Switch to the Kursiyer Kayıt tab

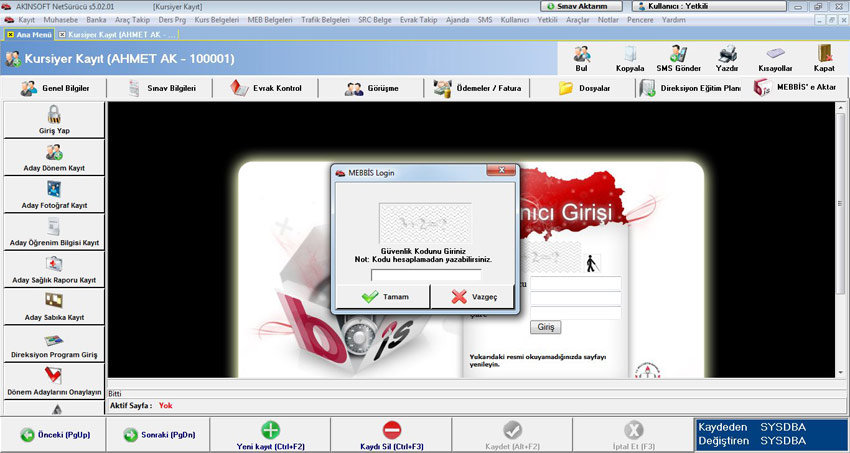(x=118, y=34)
